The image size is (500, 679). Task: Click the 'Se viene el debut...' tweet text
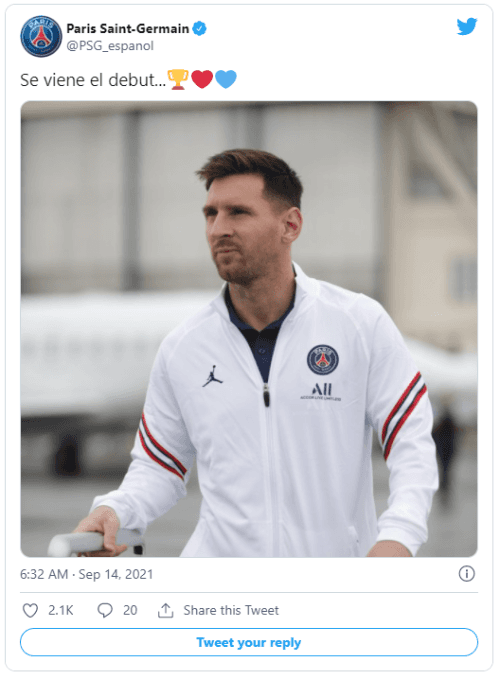pos(93,80)
